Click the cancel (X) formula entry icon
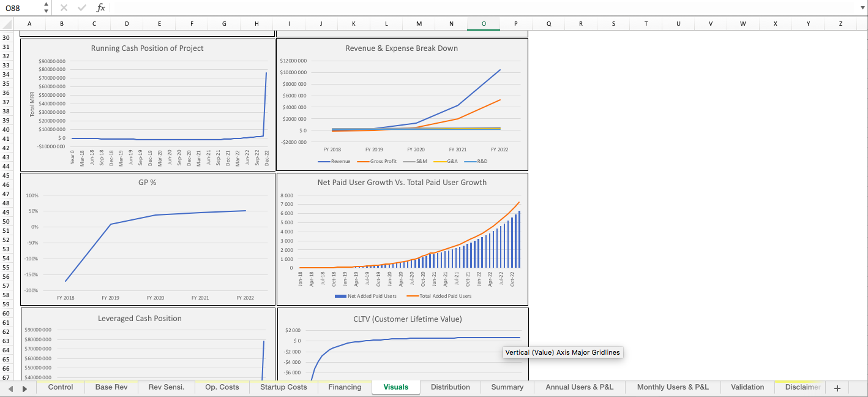The height and width of the screenshot is (397, 868). 64,8
